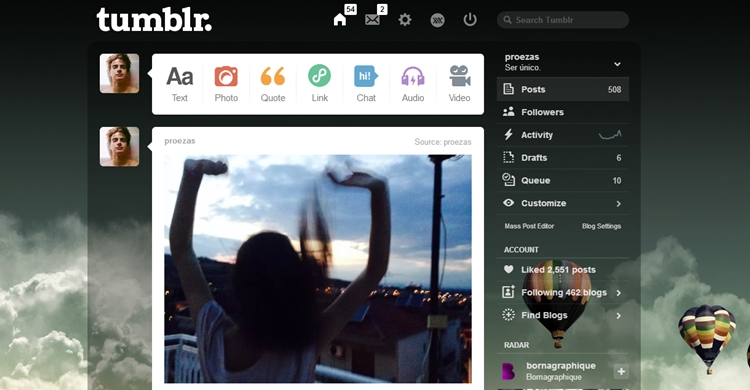The width and height of the screenshot is (750, 390).
Task: Click the Liked heart icon
Action: tap(508, 269)
